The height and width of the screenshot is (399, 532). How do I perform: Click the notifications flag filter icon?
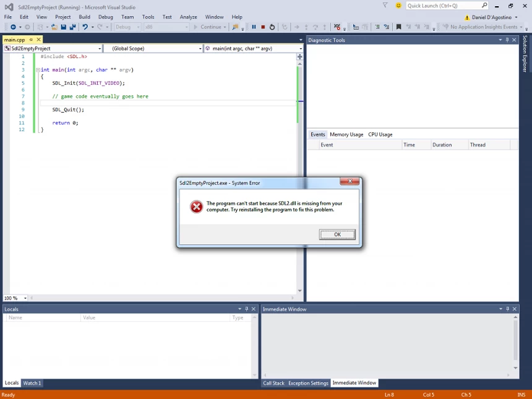point(385,6)
